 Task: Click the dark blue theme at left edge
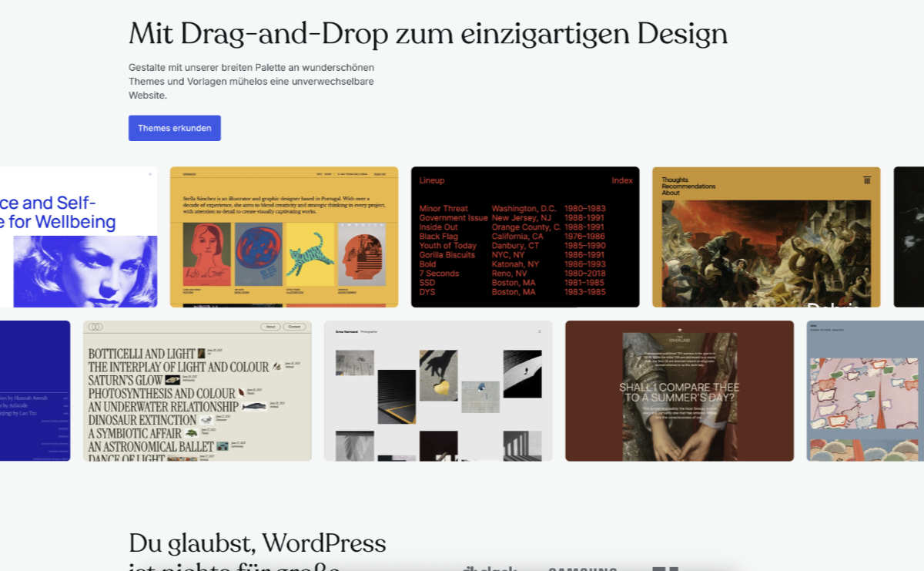tap(35, 391)
